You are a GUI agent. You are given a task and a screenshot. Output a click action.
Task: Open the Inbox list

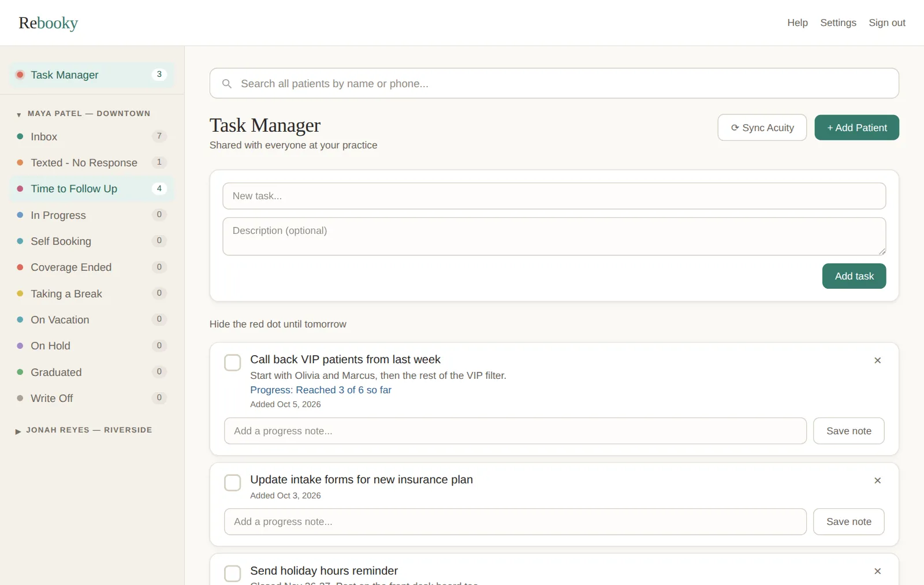91,137
